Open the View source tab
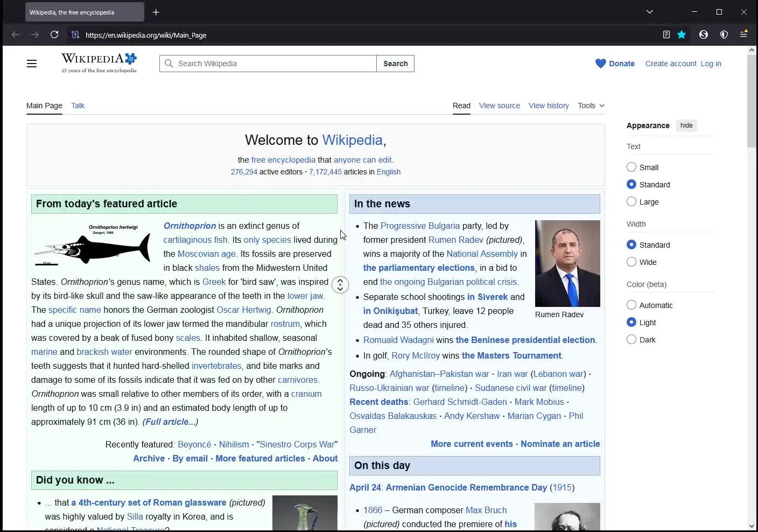 pyautogui.click(x=500, y=106)
